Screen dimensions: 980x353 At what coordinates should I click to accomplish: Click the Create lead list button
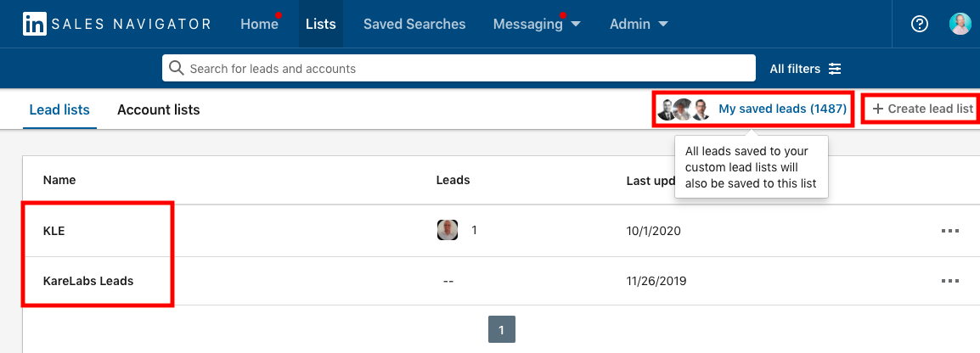(x=922, y=109)
